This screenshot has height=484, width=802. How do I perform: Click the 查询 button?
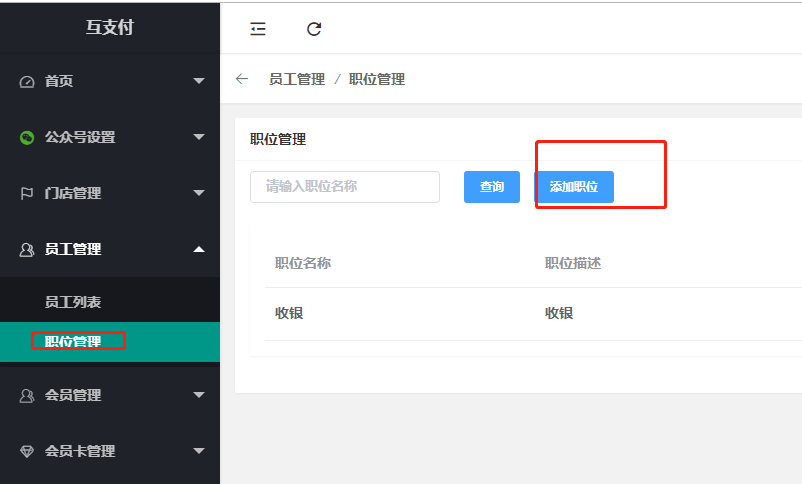(492, 187)
